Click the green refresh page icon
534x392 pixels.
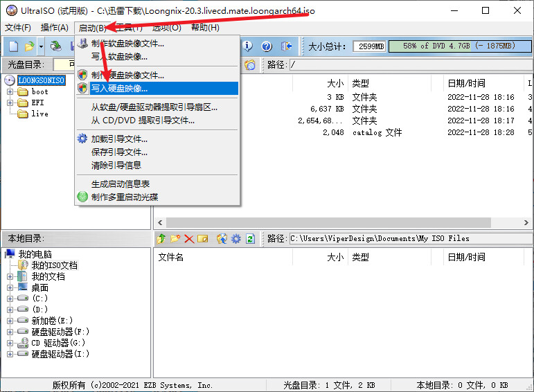[x=250, y=238]
